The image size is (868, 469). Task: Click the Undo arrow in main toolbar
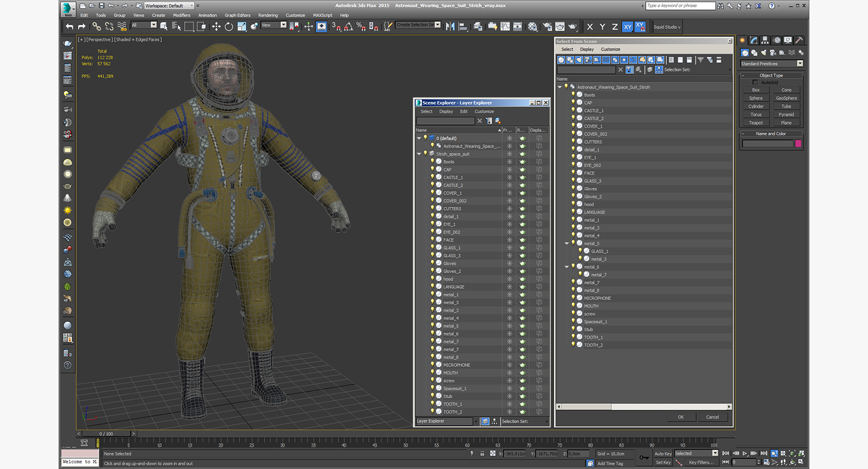pos(69,26)
